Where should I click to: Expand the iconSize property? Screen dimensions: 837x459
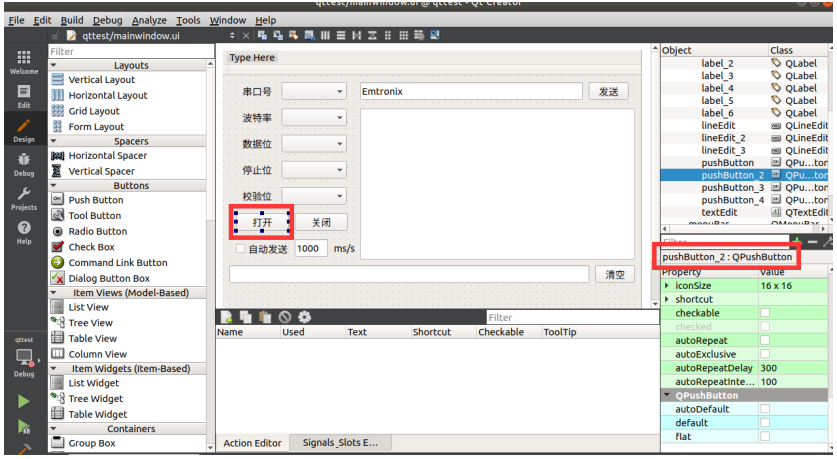(667, 286)
